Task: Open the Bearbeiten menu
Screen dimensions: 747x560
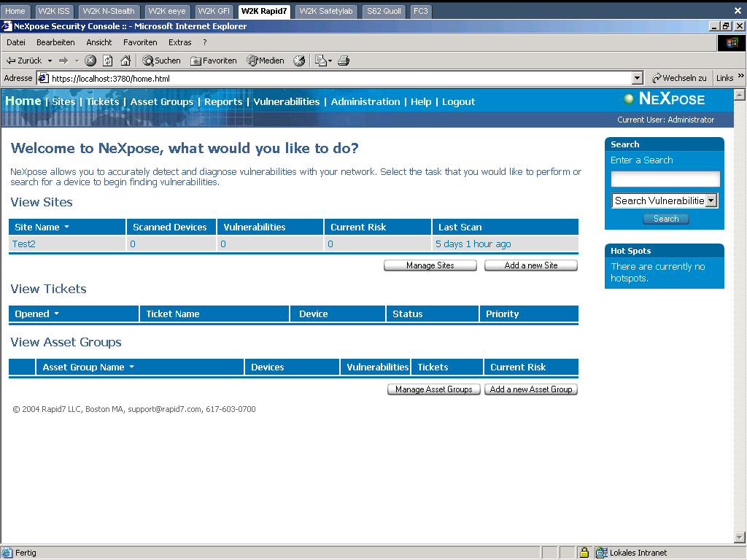Action: coord(55,42)
